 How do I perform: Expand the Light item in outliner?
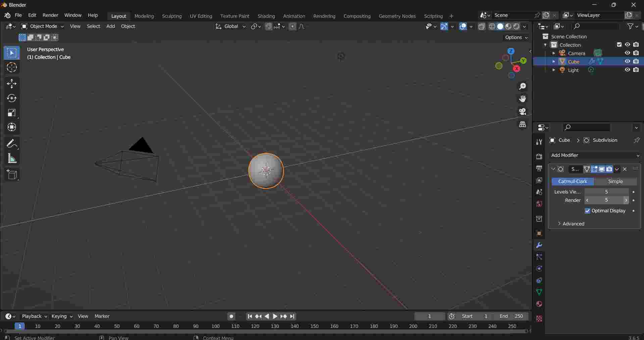[x=554, y=70]
